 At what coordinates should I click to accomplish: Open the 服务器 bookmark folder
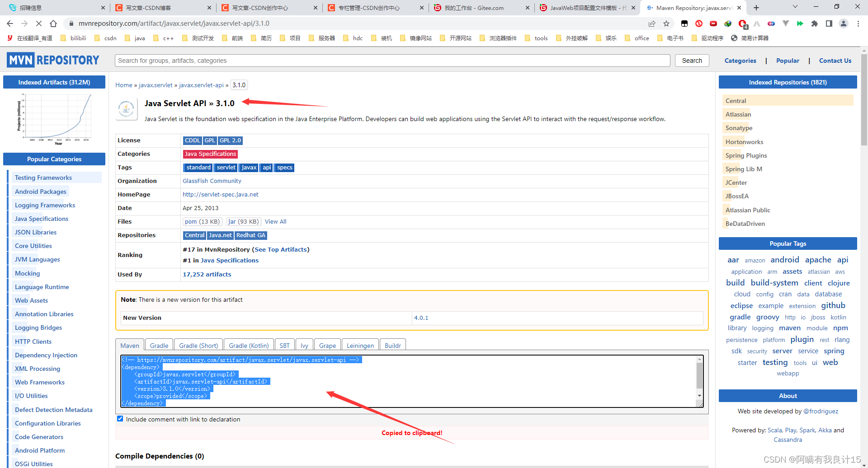322,38
